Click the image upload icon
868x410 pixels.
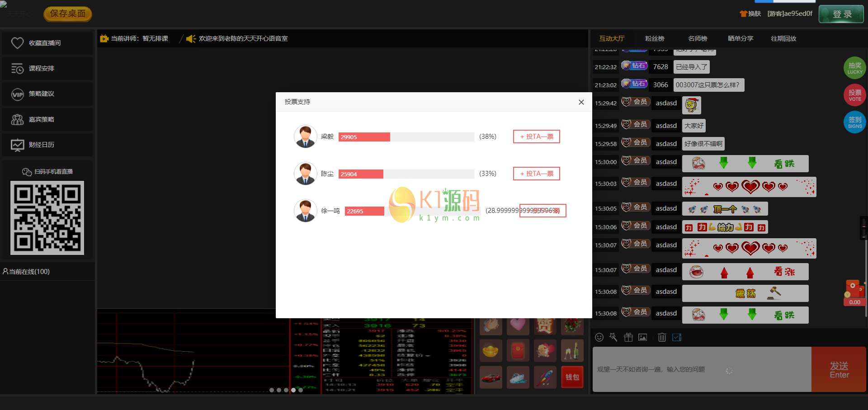[x=642, y=337]
